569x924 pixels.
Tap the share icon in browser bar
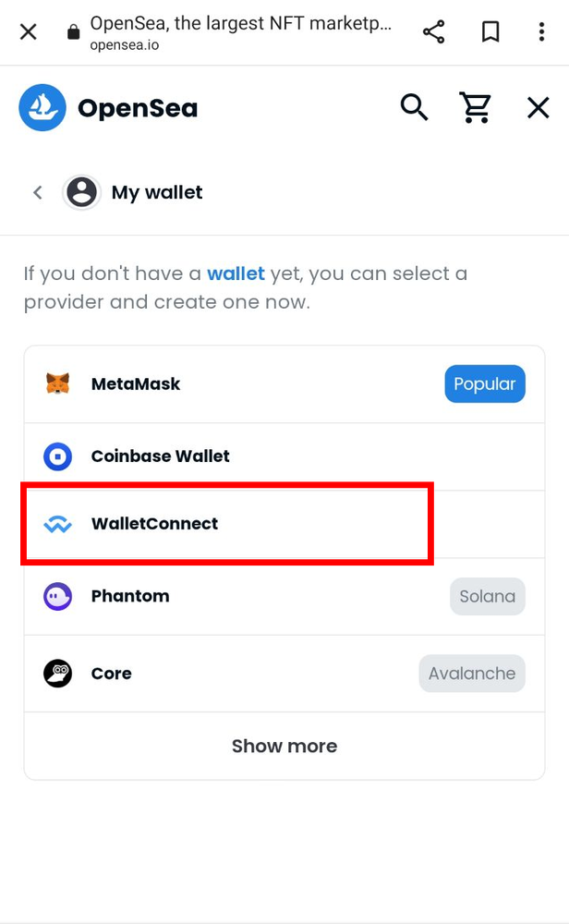tap(433, 30)
